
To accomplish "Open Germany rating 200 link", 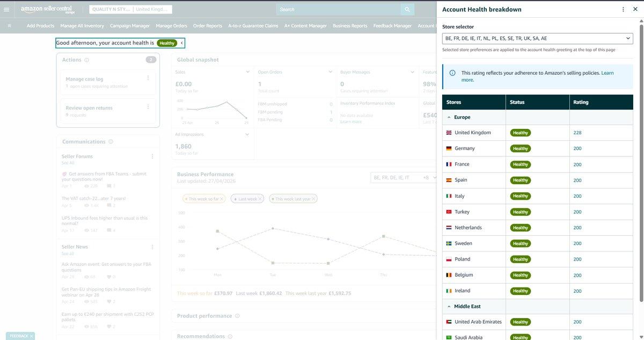I will (x=577, y=148).
